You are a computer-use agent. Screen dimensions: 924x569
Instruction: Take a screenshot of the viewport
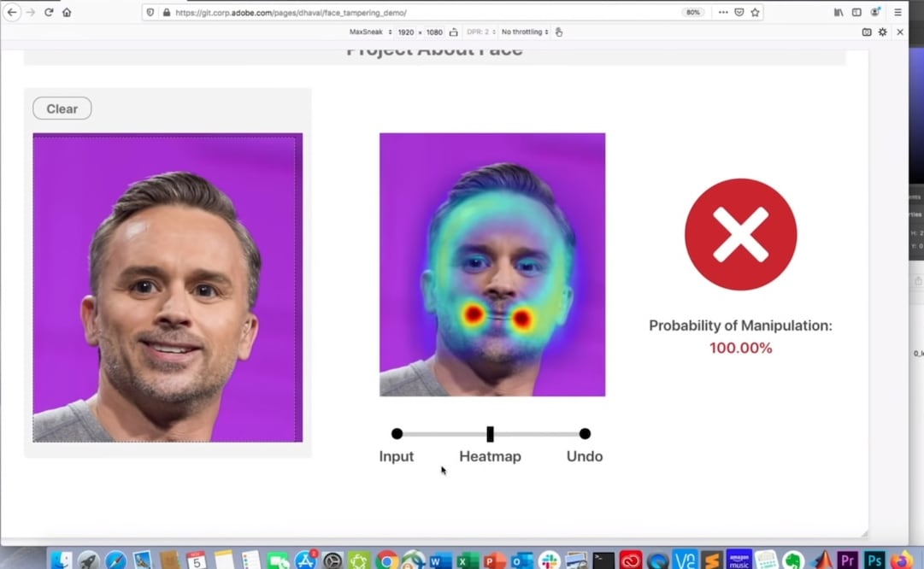click(867, 32)
